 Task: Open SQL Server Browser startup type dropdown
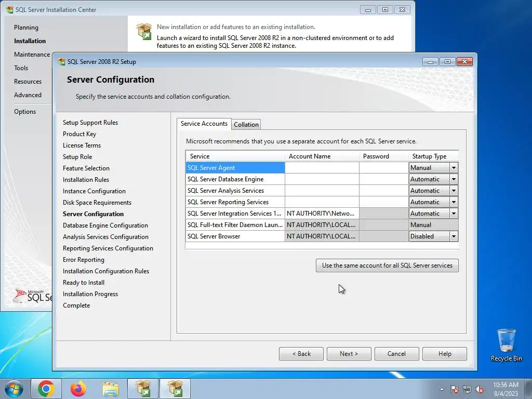[x=454, y=236]
